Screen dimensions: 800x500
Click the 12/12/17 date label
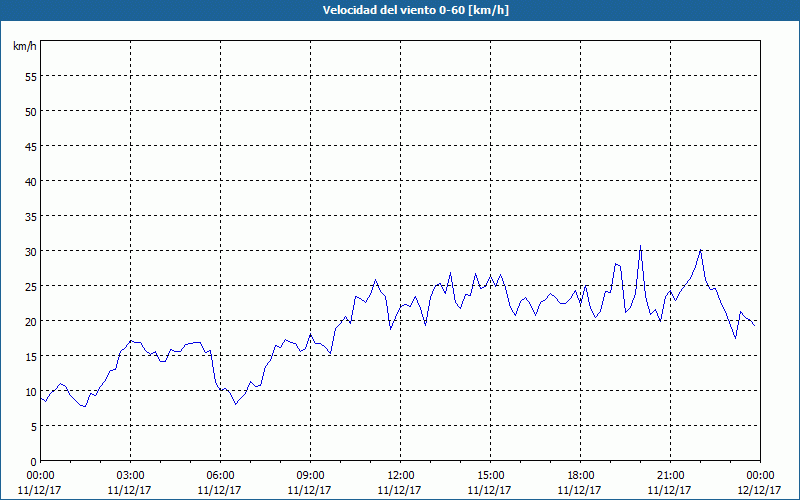759,490
